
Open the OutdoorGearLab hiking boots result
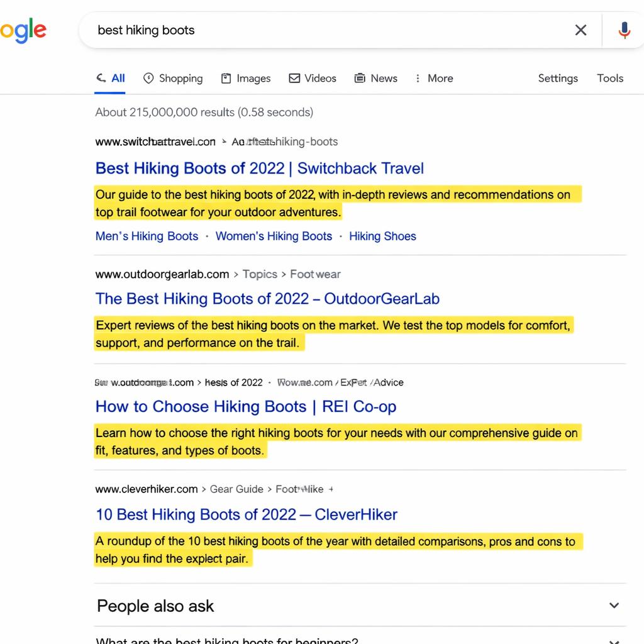[267, 299]
